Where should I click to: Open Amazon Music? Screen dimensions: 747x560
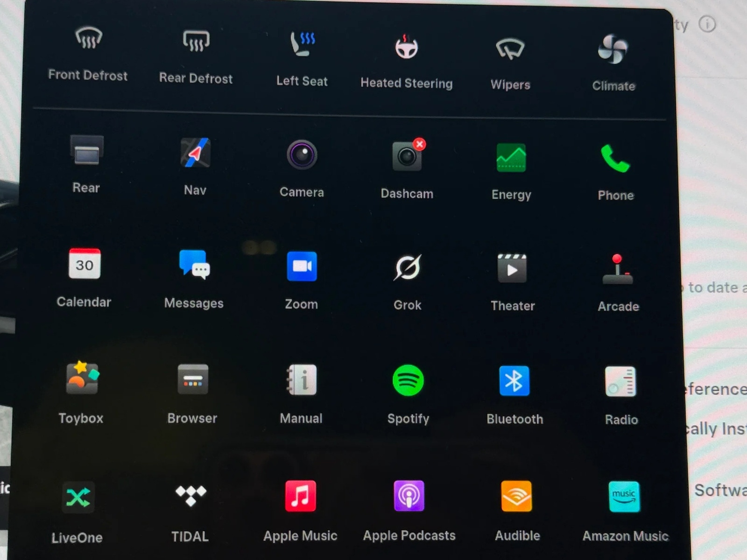(624, 497)
